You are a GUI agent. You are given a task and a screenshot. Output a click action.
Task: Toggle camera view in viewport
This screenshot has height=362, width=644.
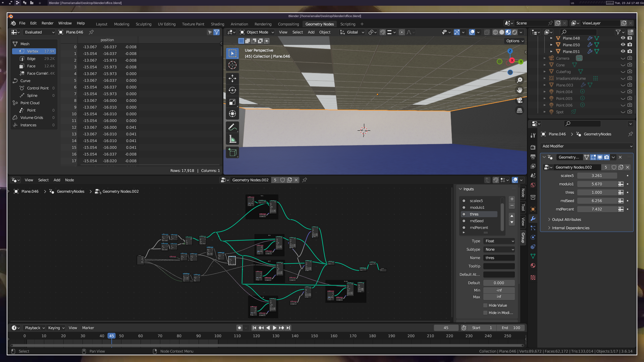click(520, 100)
